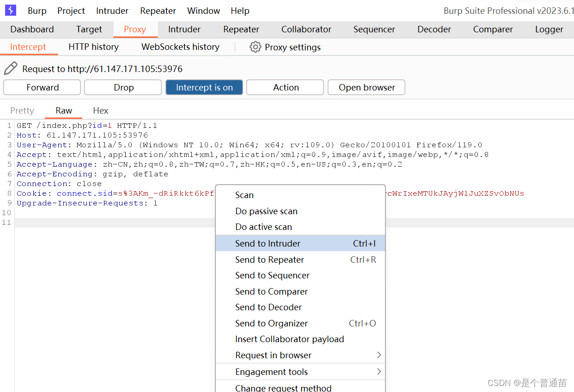
Task: Switch to the Logger tab
Action: point(549,29)
